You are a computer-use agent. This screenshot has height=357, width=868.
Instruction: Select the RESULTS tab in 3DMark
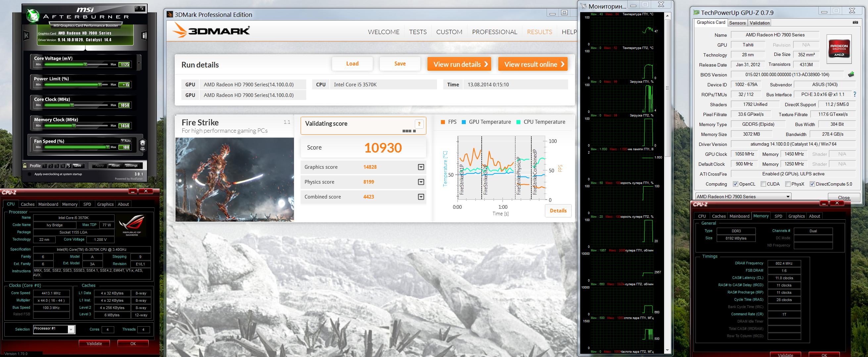coord(540,32)
